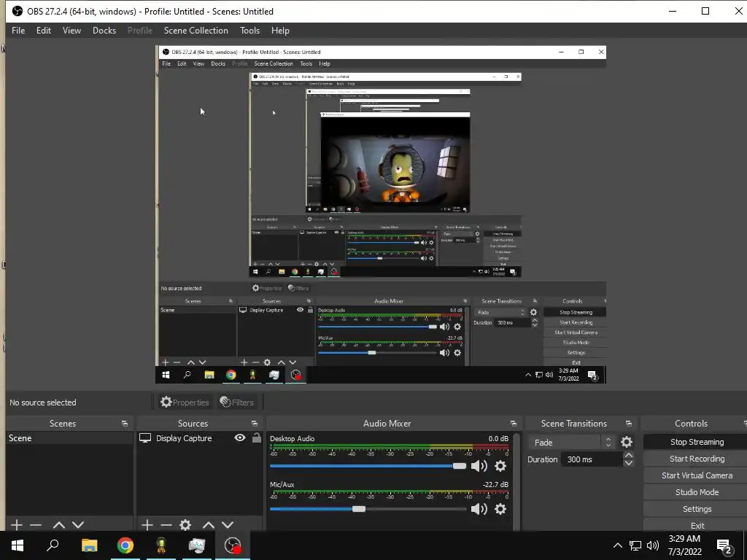Mute Desktop Audio speaker
Viewport: 747px width, 560px height.
point(479,466)
